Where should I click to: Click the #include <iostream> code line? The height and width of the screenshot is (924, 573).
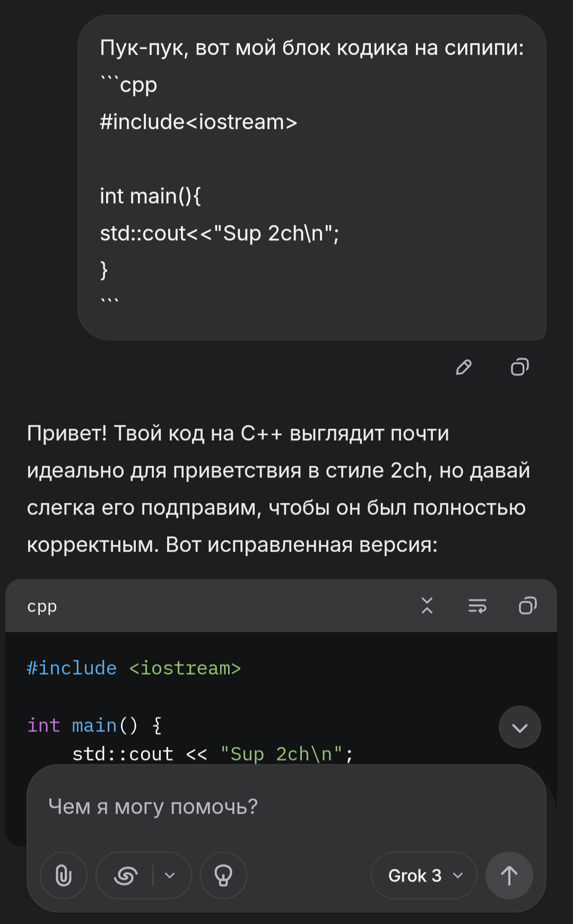(x=134, y=668)
